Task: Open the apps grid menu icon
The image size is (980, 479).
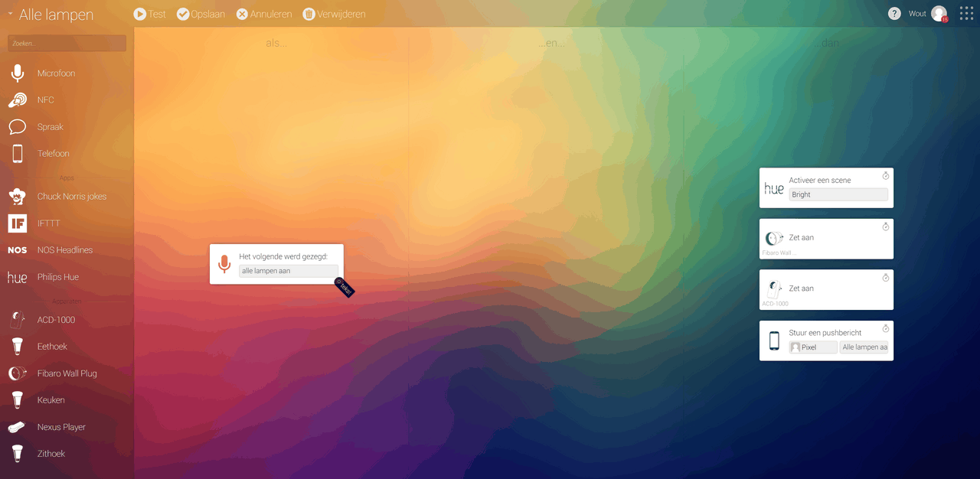Action: point(966,14)
